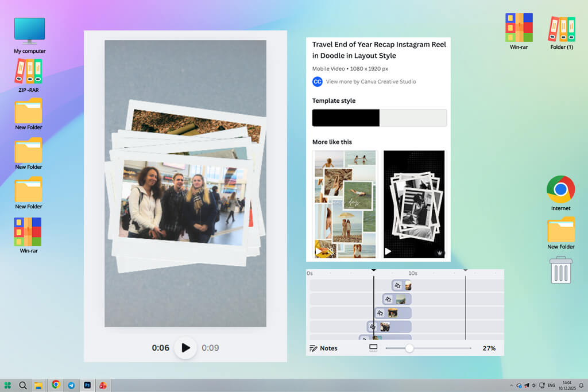Open the Recycle Bin trash icon
This screenshot has height=392, width=588.
[561, 270]
